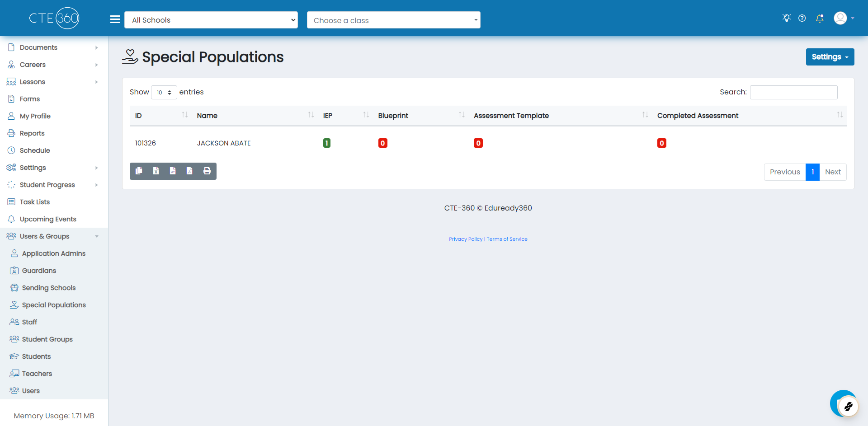Click the Task Lists icon
This screenshot has width=868, height=426.
(11, 202)
